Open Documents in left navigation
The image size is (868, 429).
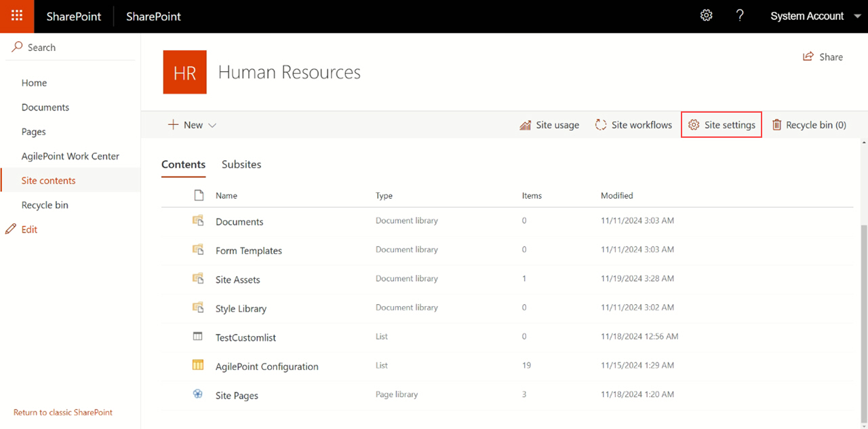(x=45, y=107)
